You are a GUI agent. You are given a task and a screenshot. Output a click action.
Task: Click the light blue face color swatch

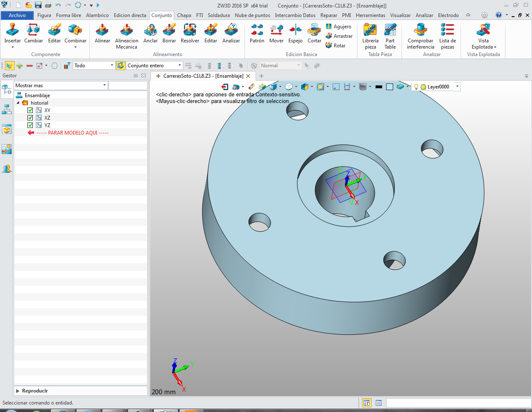389,87
